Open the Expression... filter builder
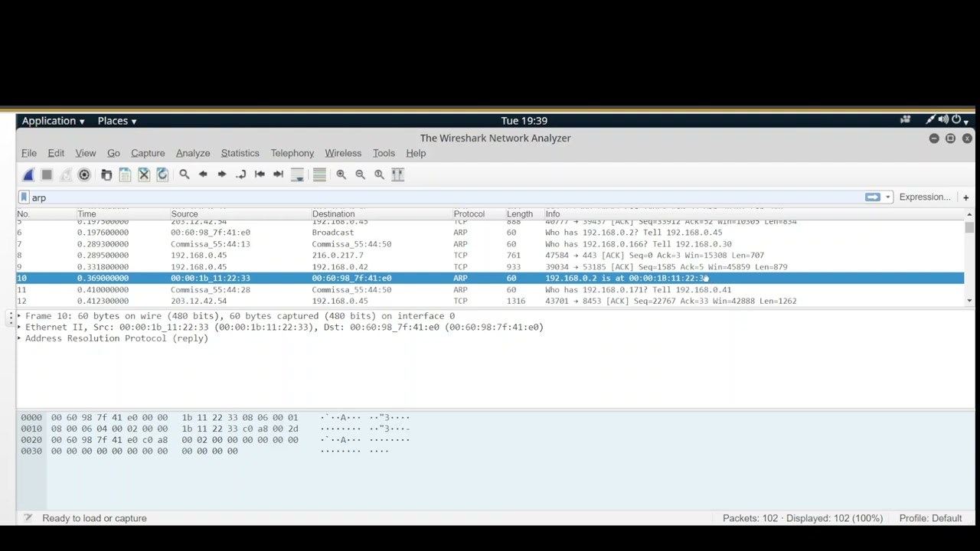The width and height of the screenshot is (980, 551). coord(925,197)
